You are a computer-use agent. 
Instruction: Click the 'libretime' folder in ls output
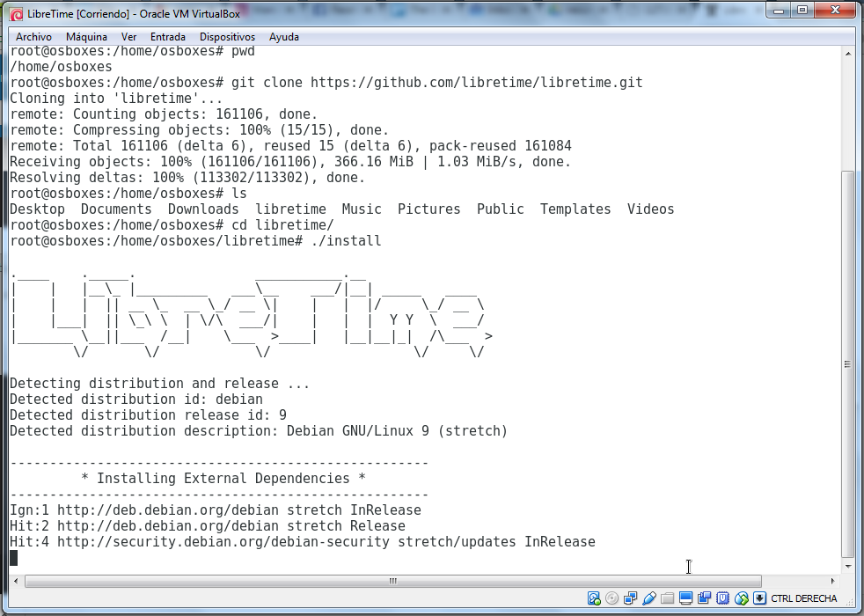pos(290,209)
